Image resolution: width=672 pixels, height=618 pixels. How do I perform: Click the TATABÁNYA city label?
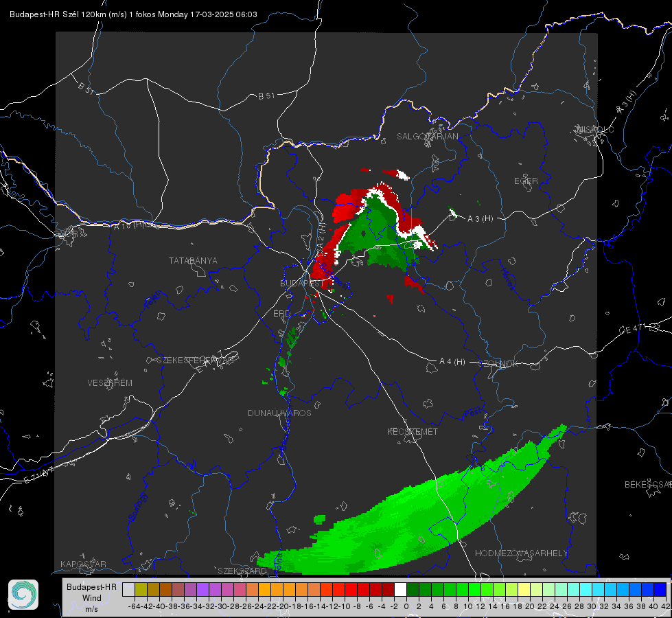193,260
